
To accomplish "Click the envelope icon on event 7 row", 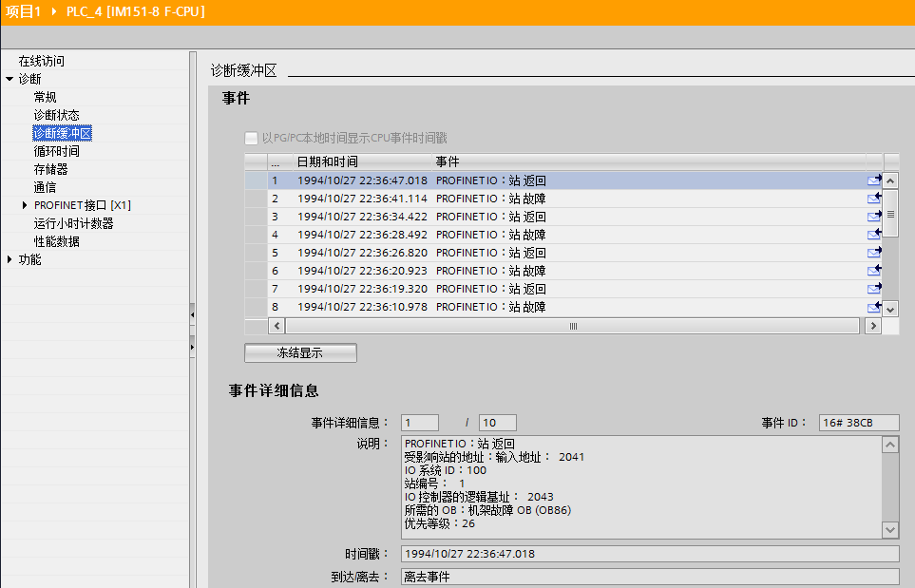I will [875, 288].
